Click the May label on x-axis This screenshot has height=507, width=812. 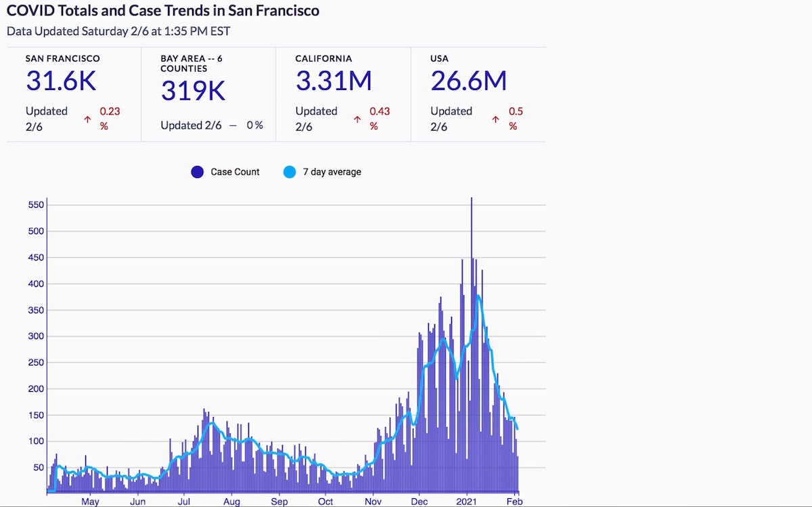90,502
